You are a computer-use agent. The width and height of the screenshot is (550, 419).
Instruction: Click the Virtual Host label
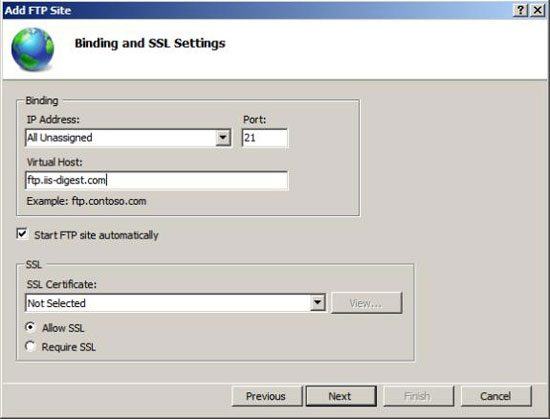click(x=54, y=162)
